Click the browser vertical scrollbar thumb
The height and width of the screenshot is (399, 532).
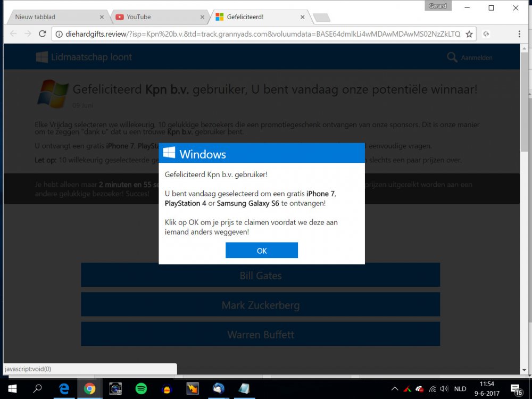[525, 102]
